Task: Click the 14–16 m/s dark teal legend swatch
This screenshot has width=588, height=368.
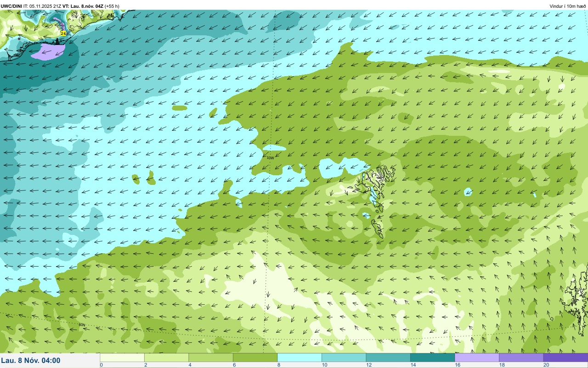Action: (x=432, y=357)
